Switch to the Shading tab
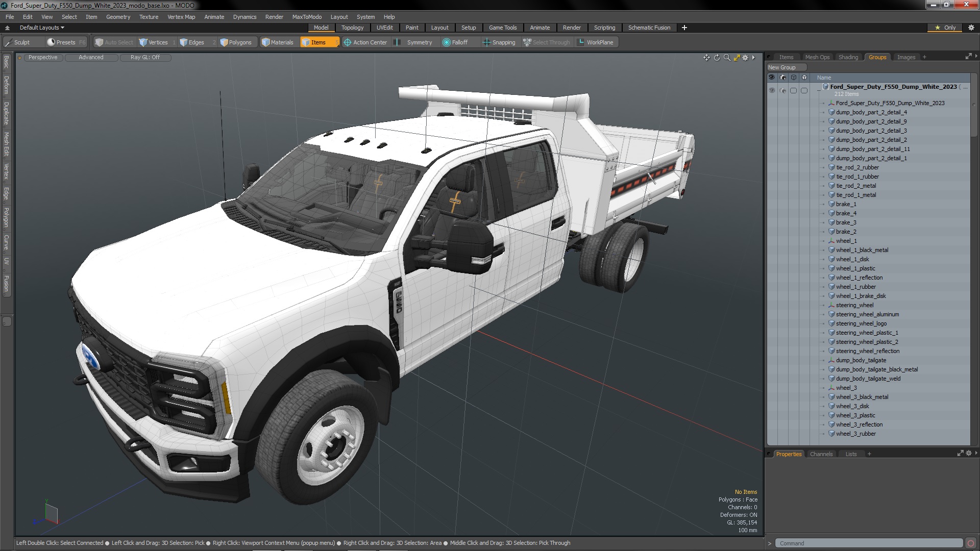Viewport: 980px width, 551px height. [848, 57]
